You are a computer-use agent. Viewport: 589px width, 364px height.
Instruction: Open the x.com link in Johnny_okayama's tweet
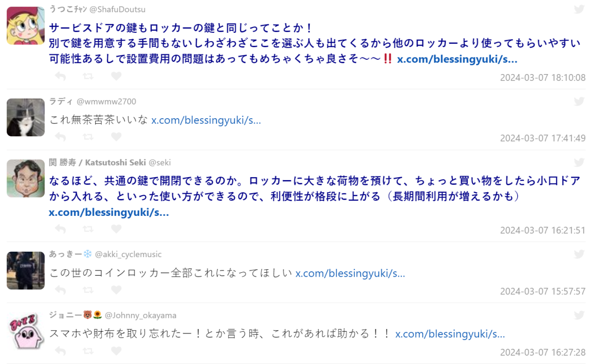(450, 334)
